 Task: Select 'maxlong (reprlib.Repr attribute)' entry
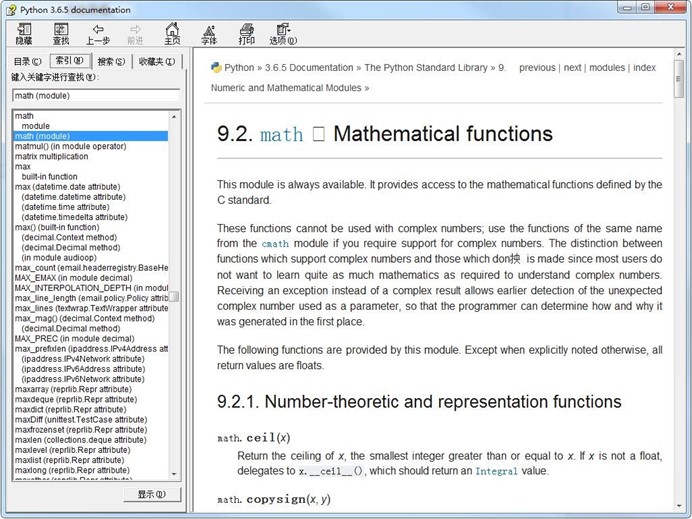coord(72,470)
